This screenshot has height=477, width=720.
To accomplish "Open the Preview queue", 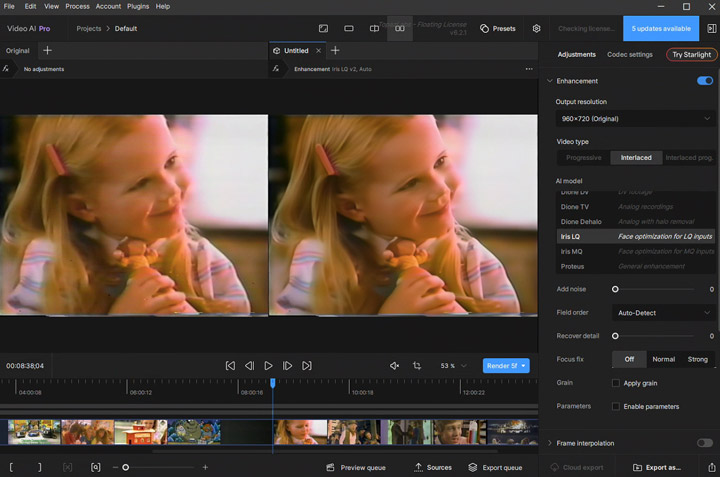I will pos(356,467).
